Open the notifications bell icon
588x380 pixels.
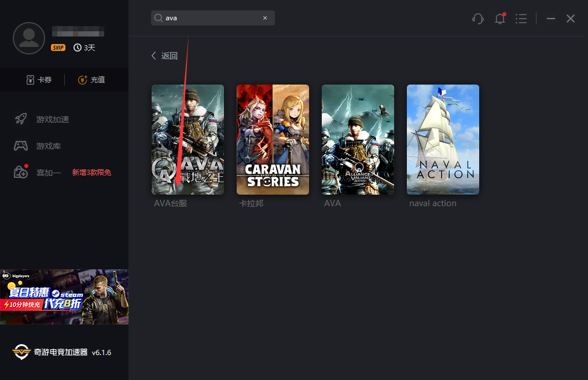click(x=500, y=19)
